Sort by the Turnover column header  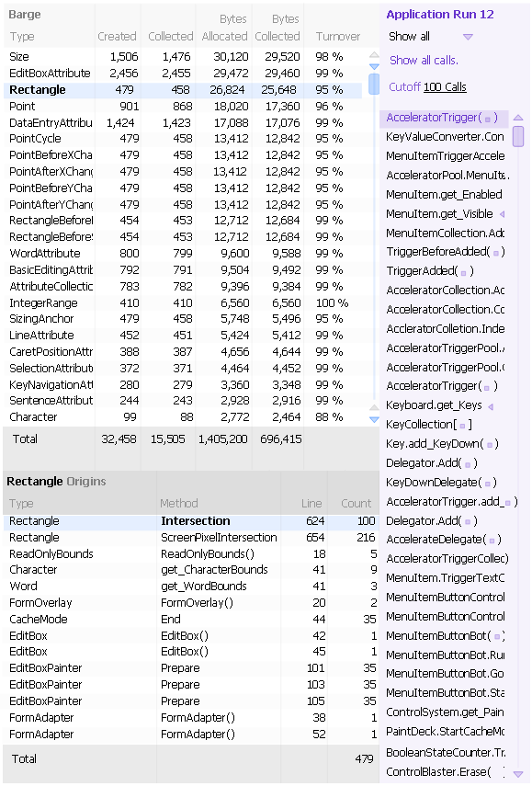337,37
